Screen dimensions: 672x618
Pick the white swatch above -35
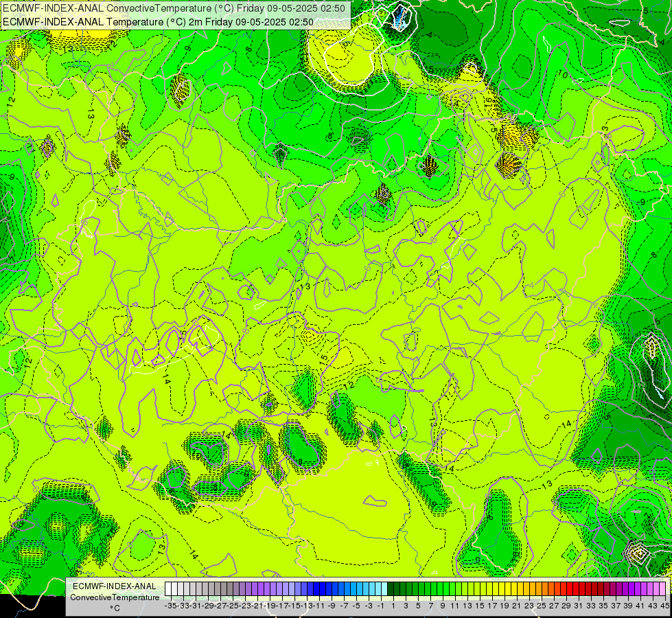point(168,589)
